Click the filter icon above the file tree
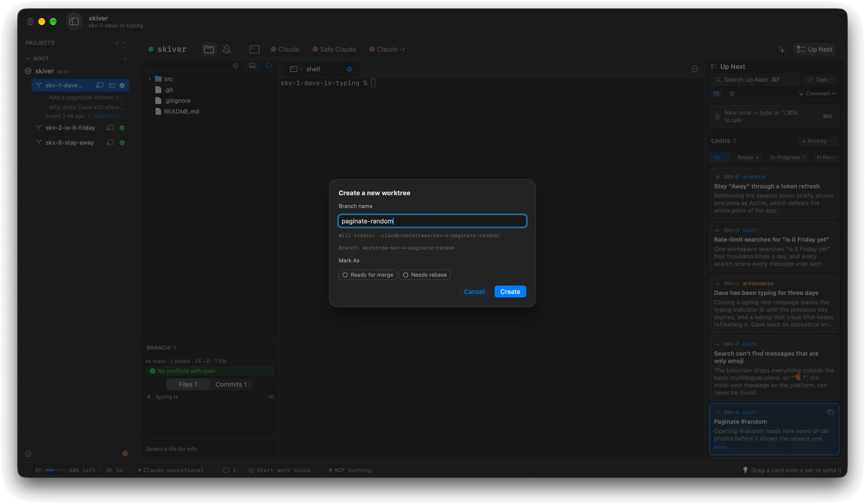Viewport: 865px width, 504px height. point(236,66)
